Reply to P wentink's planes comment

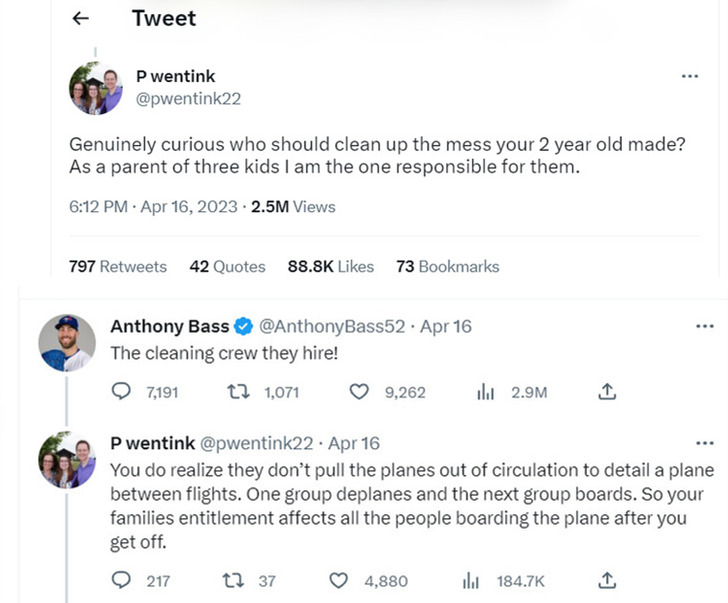coord(122,580)
